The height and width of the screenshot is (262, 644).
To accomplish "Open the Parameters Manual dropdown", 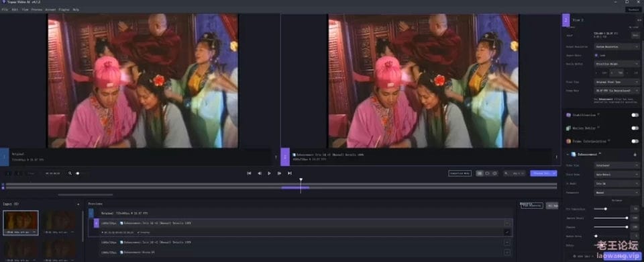I will click(x=616, y=192).
